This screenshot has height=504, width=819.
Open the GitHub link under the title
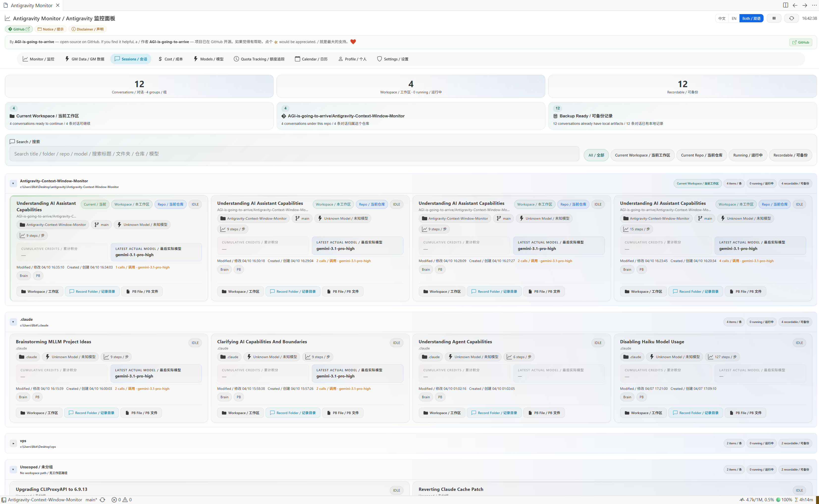[19, 29]
